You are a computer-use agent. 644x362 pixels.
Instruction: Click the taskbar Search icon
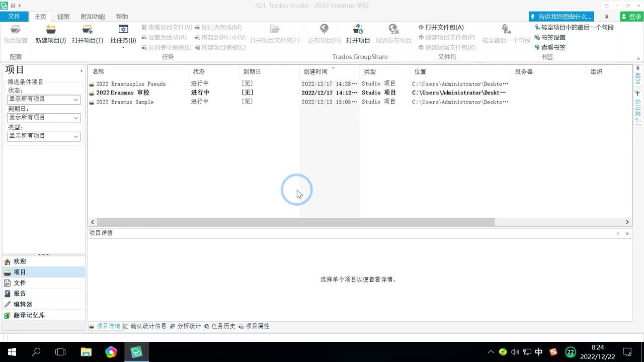point(36,352)
